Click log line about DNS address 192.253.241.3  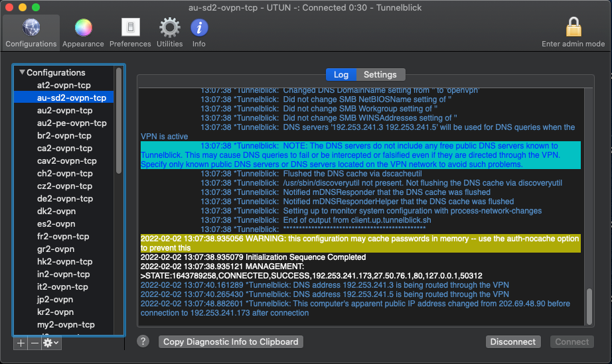(x=325, y=285)
